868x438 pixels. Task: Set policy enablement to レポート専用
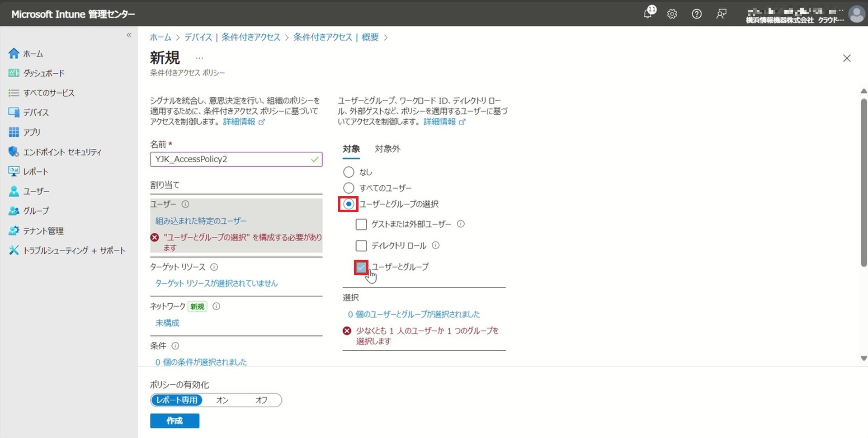pyautogui.click(x=177, y=400)
